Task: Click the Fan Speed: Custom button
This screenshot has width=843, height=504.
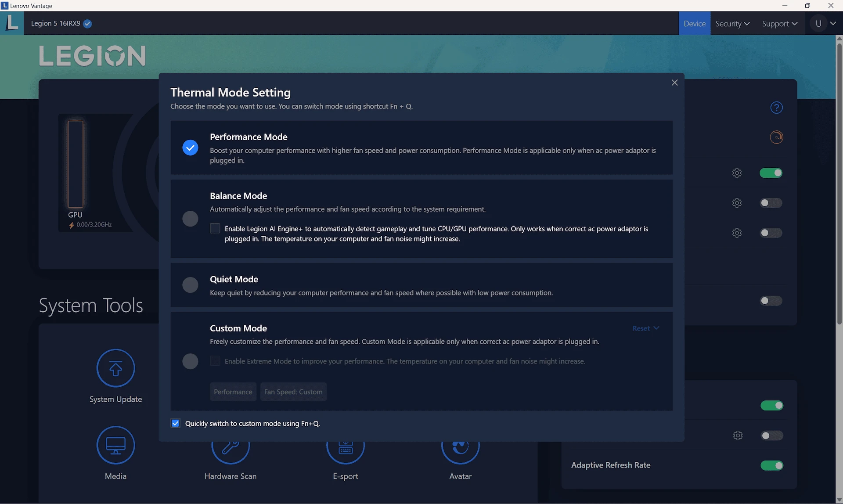Action: pos(293,392)
